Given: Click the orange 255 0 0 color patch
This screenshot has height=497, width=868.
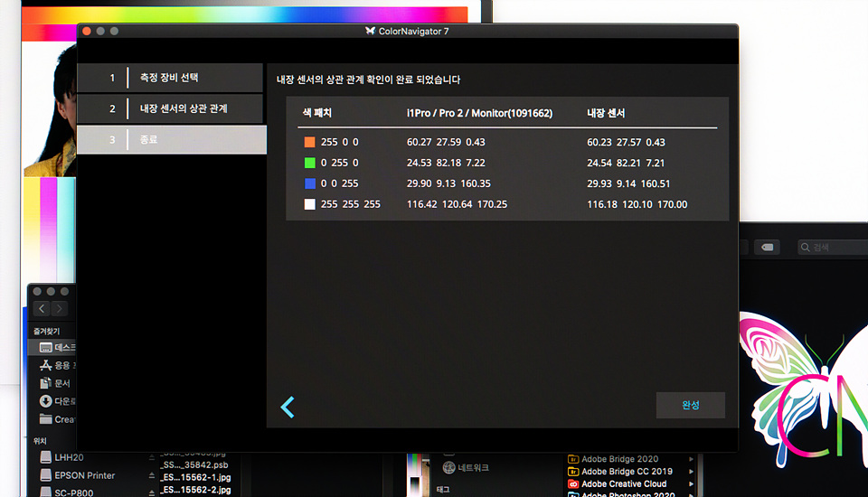Looking at the screenshot, I should point(309,142).
